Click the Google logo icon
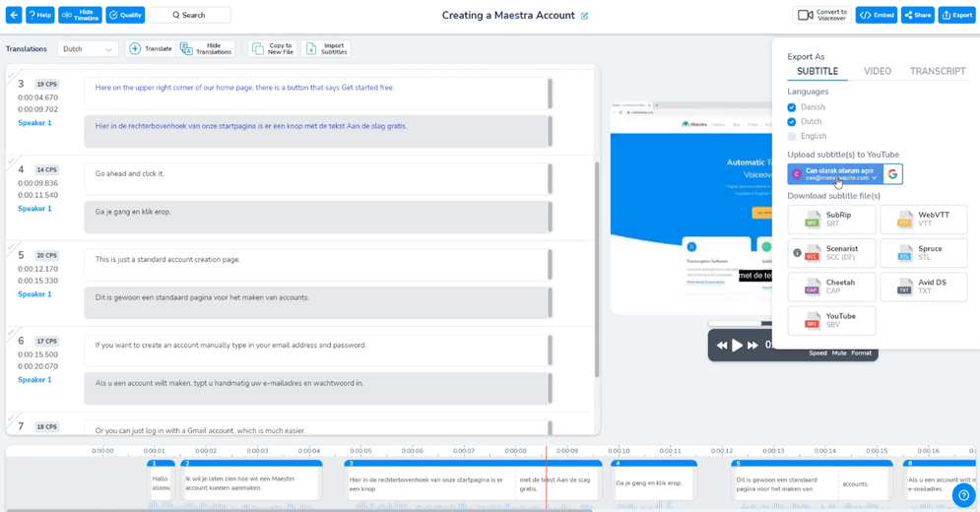 point(892,174)
